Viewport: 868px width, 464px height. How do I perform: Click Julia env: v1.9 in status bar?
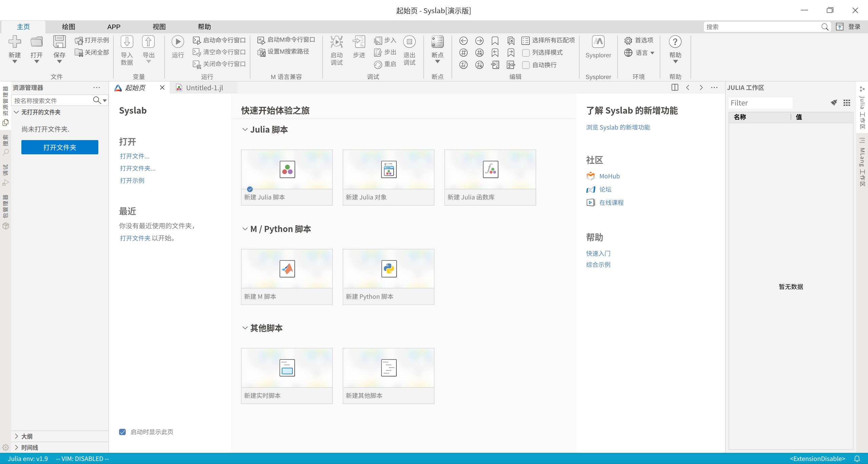[28, 459]
